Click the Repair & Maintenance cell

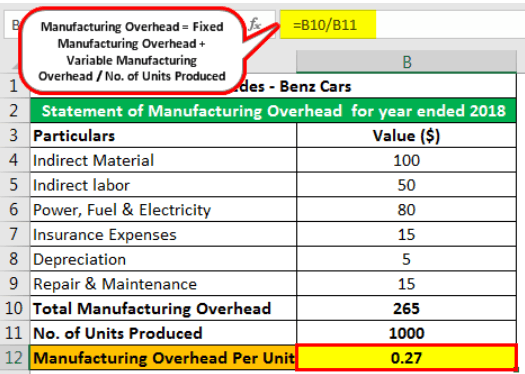[x=163, y=284]
